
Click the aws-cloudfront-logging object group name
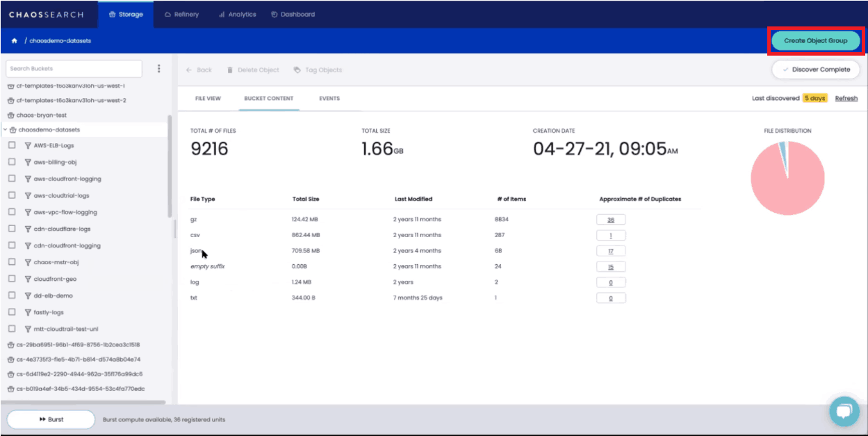[x=67, y=179]
